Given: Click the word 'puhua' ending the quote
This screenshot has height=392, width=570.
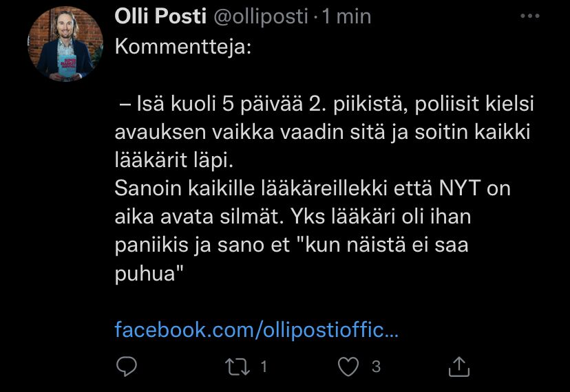Looking at the screenshot, I should [147, 273].
